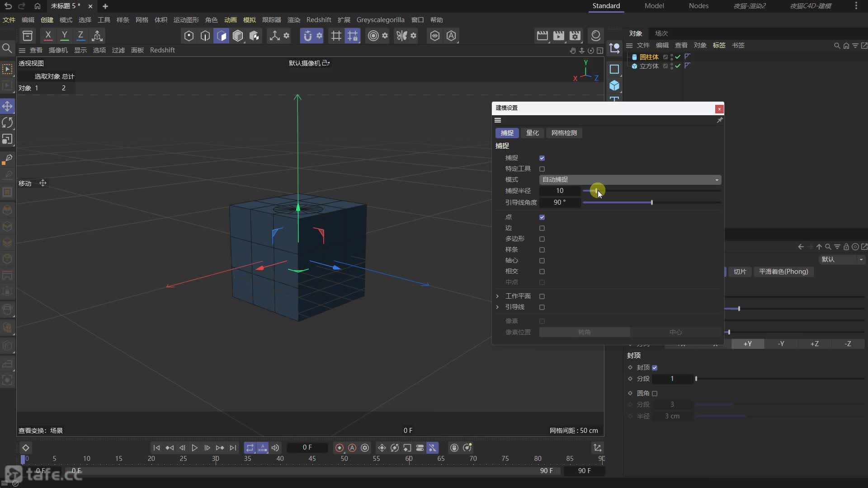
Task: Click 捕捉半径 value field
Action: [560, 191]
